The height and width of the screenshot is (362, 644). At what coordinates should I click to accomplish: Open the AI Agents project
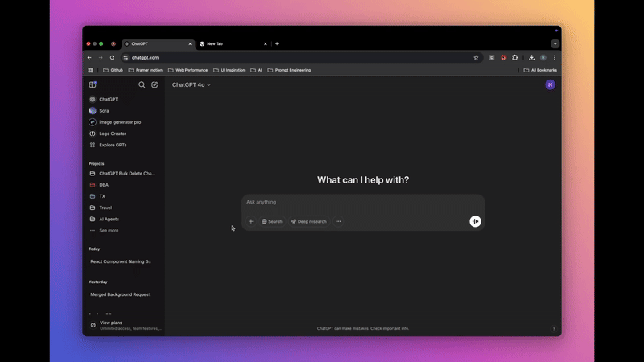pos(124,219)
